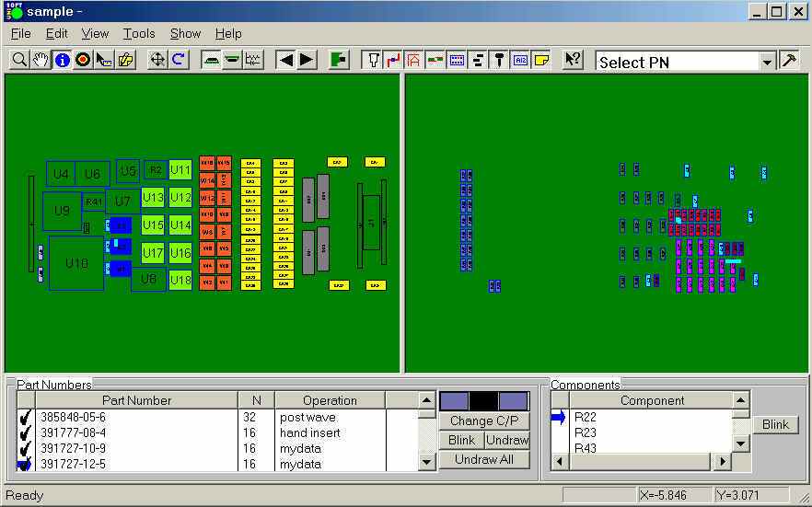Click the Part Numbers list scroll up arrow
The height and width of the screenshot is (507, 812).
click(426, 400)
